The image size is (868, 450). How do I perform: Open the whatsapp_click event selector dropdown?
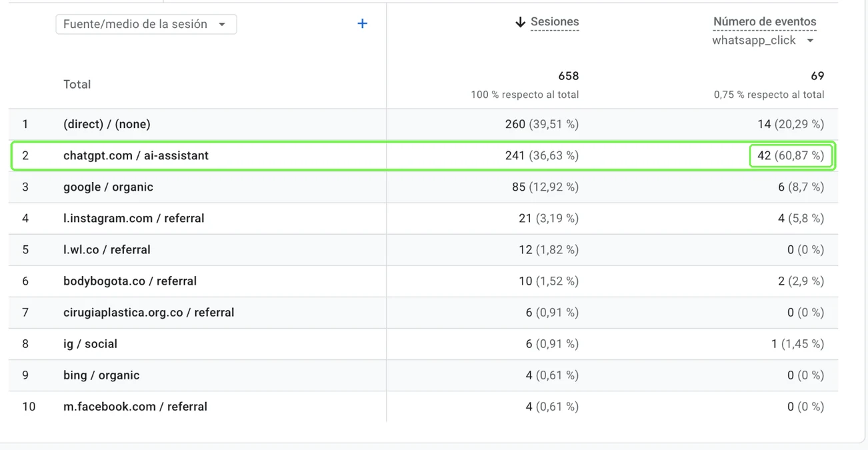[x=763, y=41]
